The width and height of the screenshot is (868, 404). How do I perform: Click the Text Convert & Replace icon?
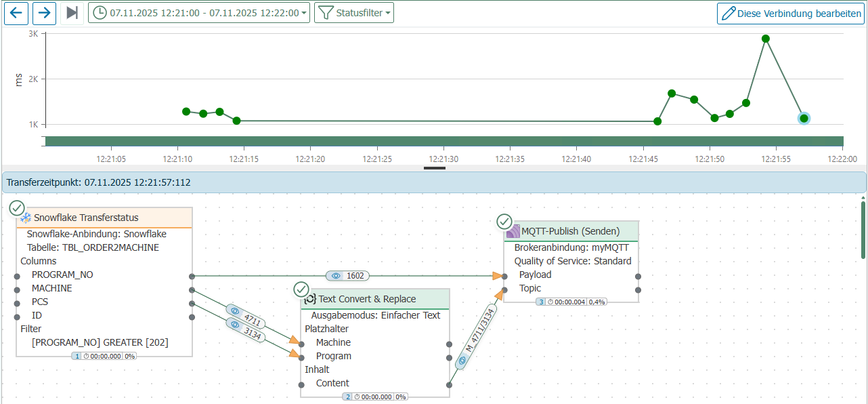click(x=310, y=299)
